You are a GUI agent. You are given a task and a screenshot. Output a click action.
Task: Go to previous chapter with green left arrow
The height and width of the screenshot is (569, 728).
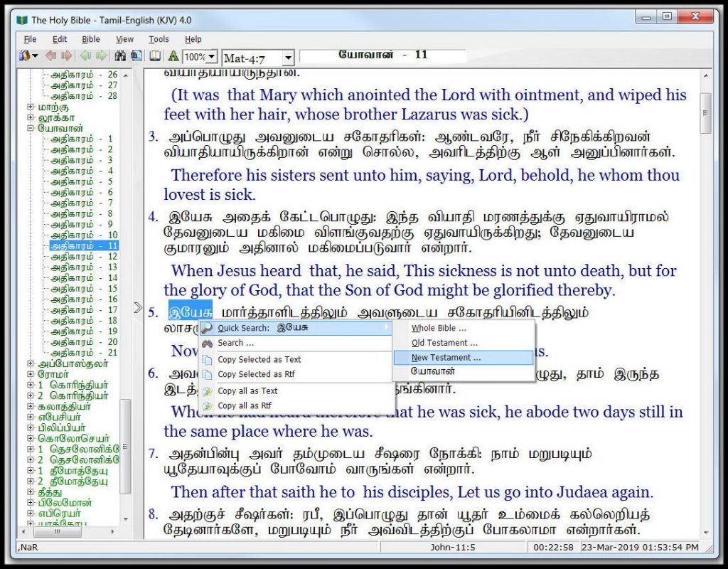[85, 56]
